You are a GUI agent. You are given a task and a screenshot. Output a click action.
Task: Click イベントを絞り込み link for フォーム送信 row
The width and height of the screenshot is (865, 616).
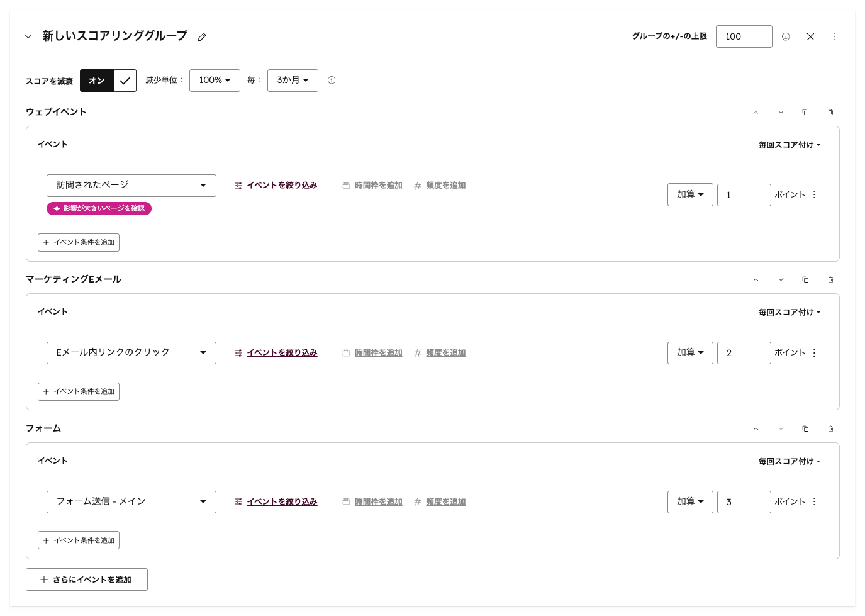pyautogui.click(x=282, y=502)
